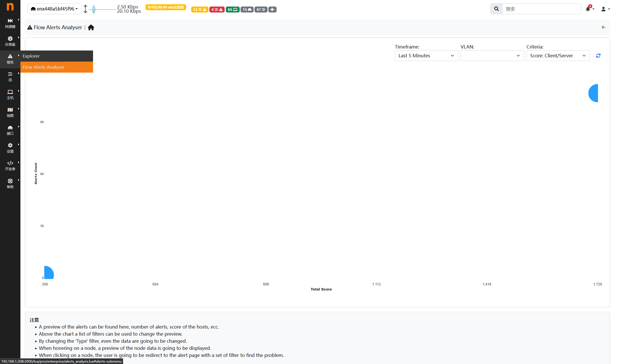The image size is (617, 364).
Task: Expand the Timeframe Last 5 Minutes dropdown
Action: tap(426, 56)
